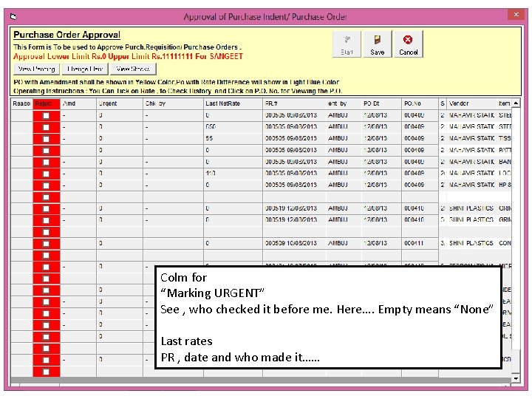The width and height of the screenshot is (532, 399).
Task: Click item cell TISS
Action: click(505, 138)
